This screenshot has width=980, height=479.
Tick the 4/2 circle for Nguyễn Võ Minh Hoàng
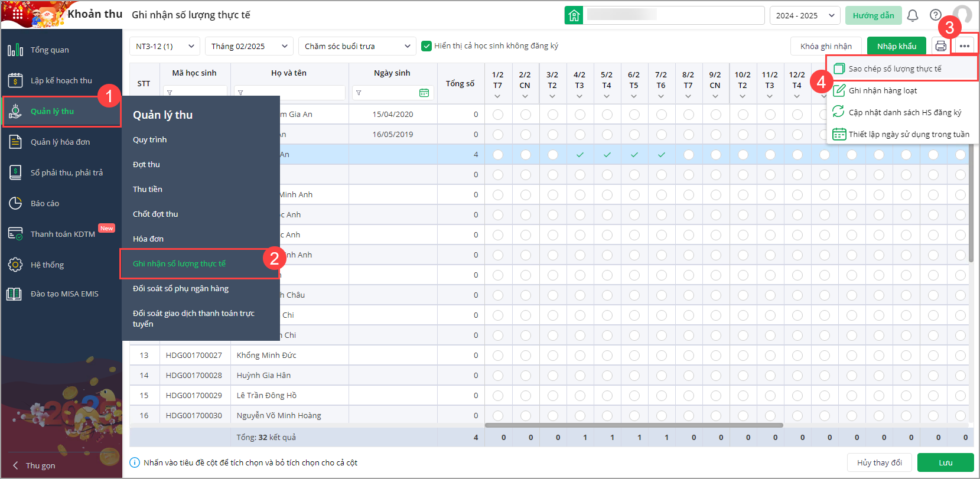(x=579, y=415)
